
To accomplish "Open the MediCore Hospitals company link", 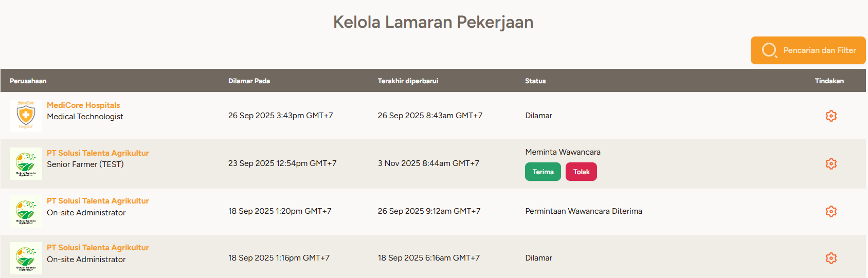I will (83, 105).
